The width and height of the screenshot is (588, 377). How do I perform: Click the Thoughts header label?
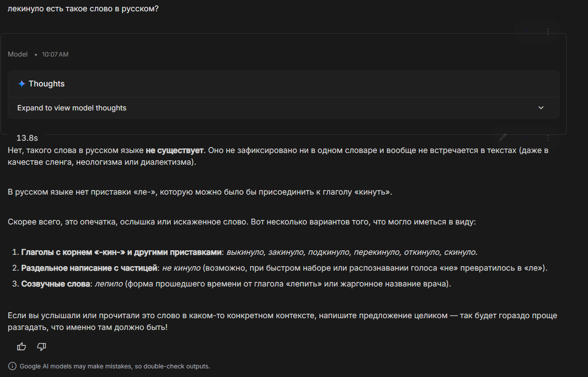tap(46, 84)
